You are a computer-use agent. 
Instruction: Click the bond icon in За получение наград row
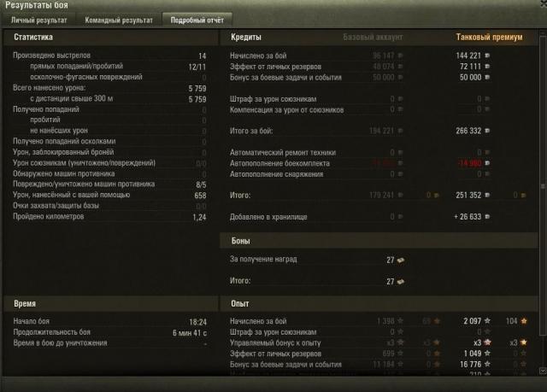(x=401, y=260)
